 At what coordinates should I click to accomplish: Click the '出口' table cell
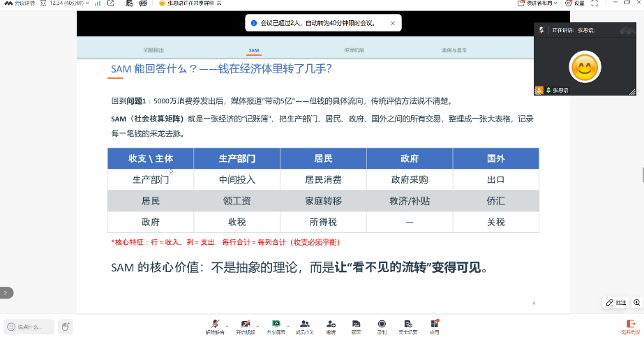(495, 180)
